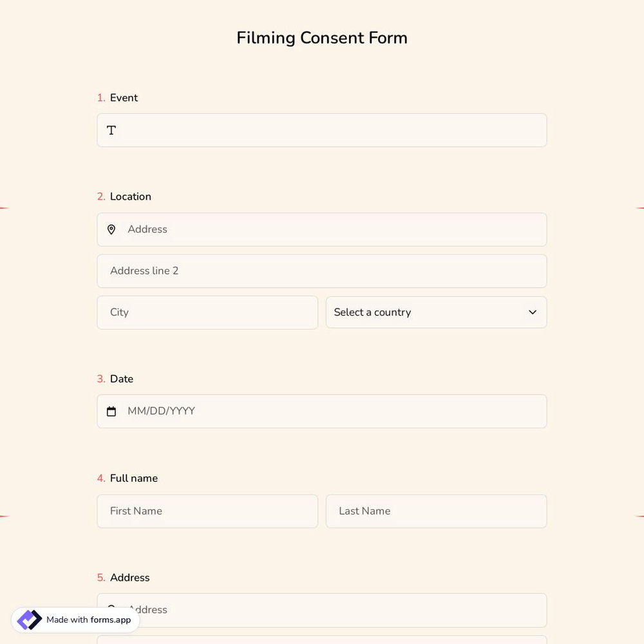
Task: Click the pin icon in the Address question field
Action: [x=111, y=609]
